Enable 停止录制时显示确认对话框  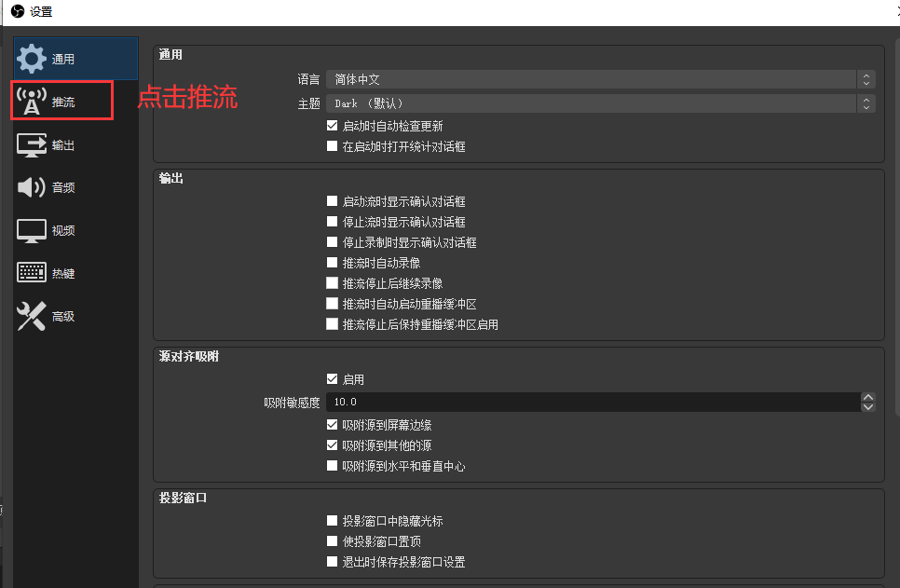point(332,242)
